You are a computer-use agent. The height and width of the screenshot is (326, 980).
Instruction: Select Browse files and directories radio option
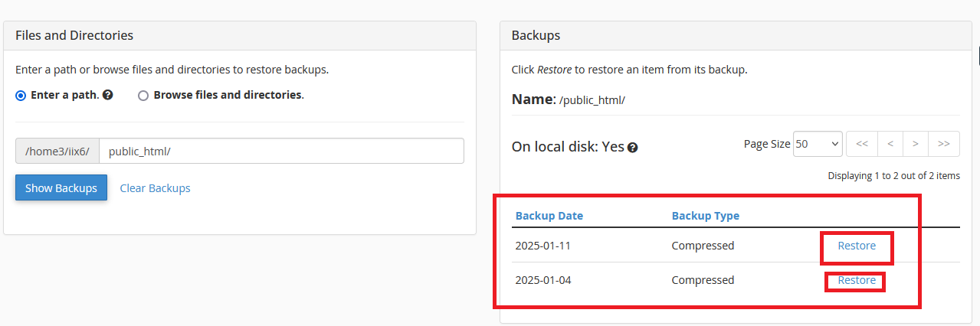[143, 96]
